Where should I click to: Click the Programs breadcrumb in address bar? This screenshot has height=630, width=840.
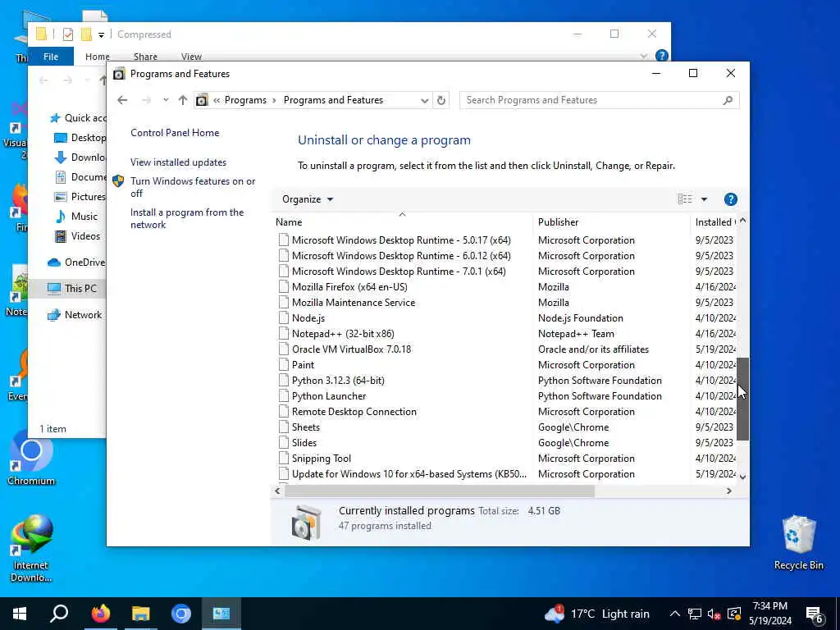click(245, 100)
